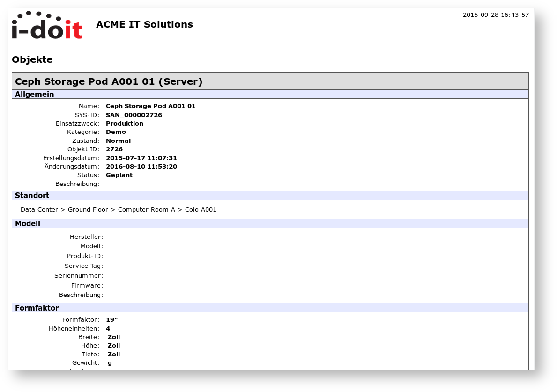Click the report timestamp 2016-09-28 16:43:57
This screenshot has width=557, height=392.
(x=496, y=15)
